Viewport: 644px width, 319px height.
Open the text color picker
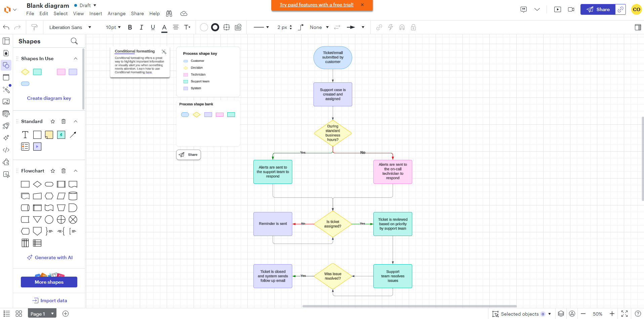click(164, 28)
